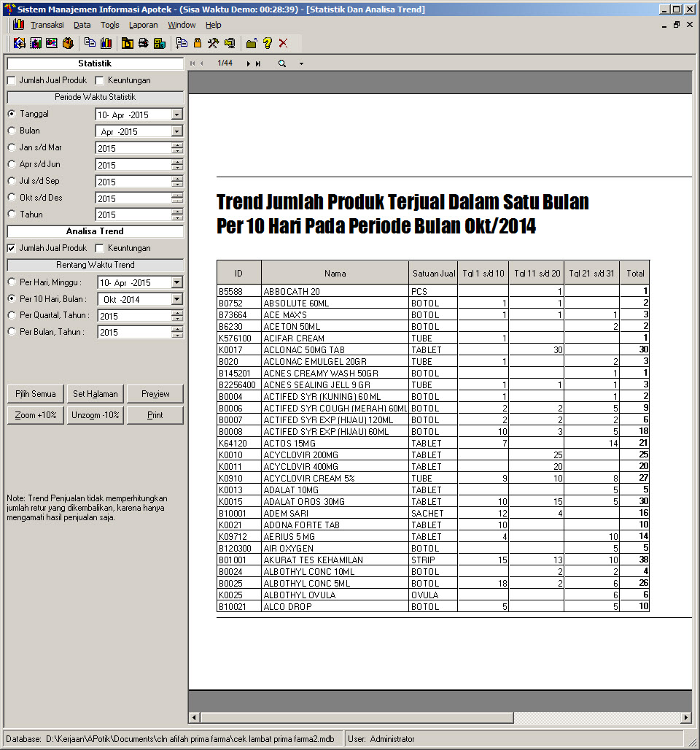The height and width of the screenshot is (750, 700).
Task: Open the Bulan Apr-2015 dropdown
Action: click(177, 131)
